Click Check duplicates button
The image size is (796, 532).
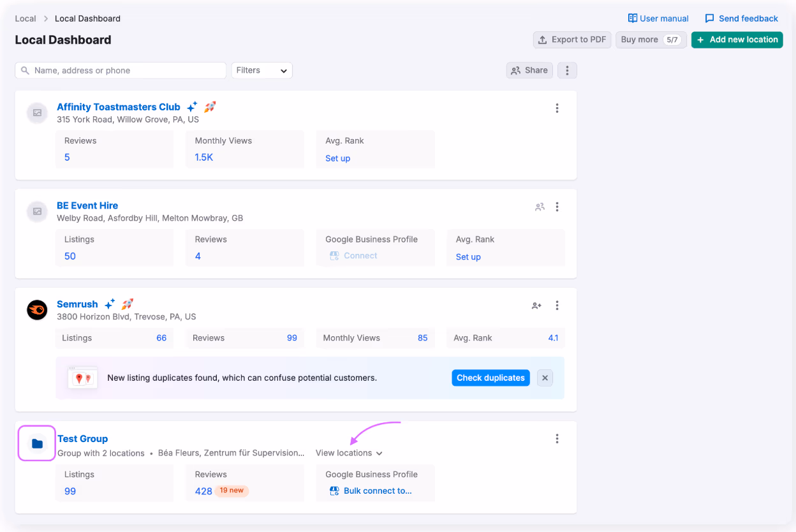tap(490, 378)
